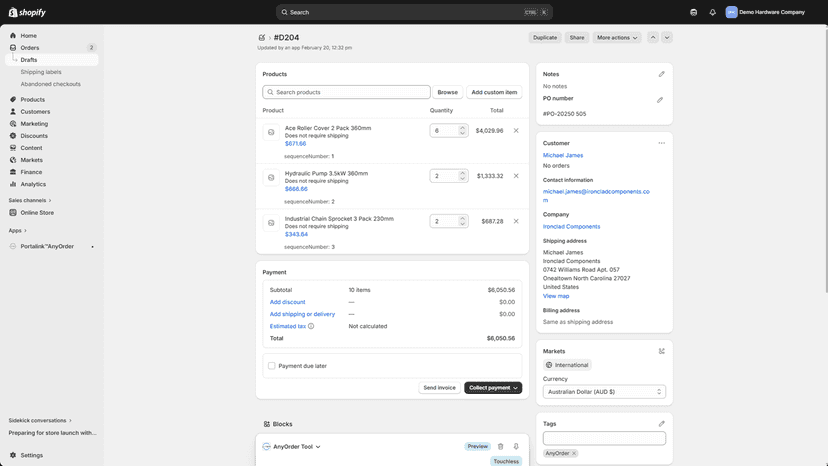Click the drafts breadcrumb icon
This screenshot has width=828, height=466.
[x=261, y=38]
